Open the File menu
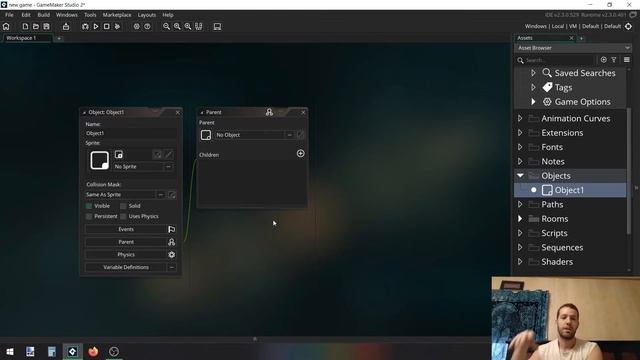 tap(9, 15)
